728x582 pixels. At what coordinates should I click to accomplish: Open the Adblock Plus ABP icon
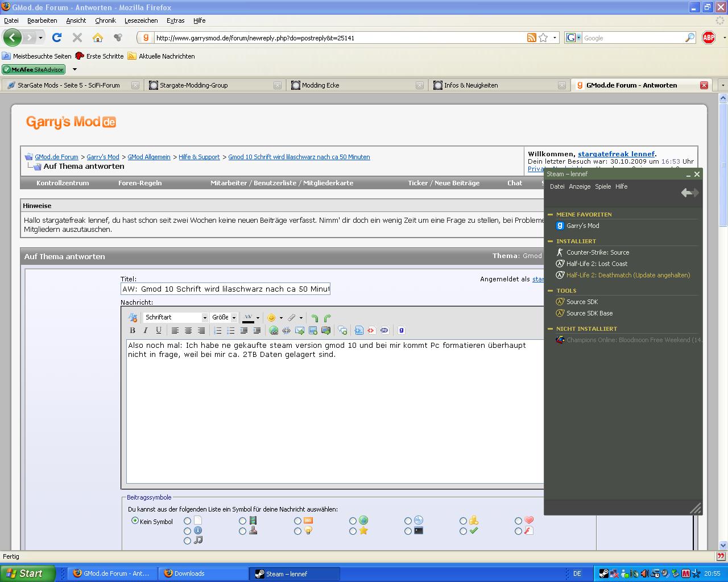[709, 38]
